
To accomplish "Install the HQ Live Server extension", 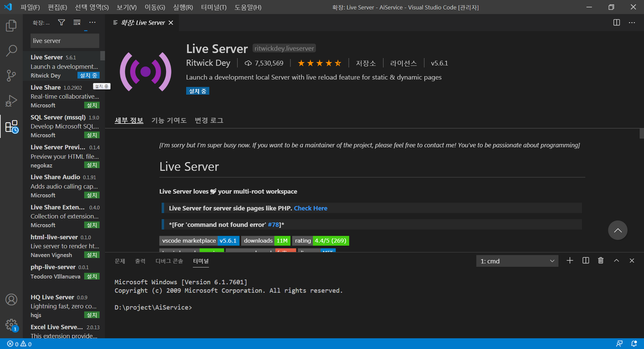I will pos(92,315).
